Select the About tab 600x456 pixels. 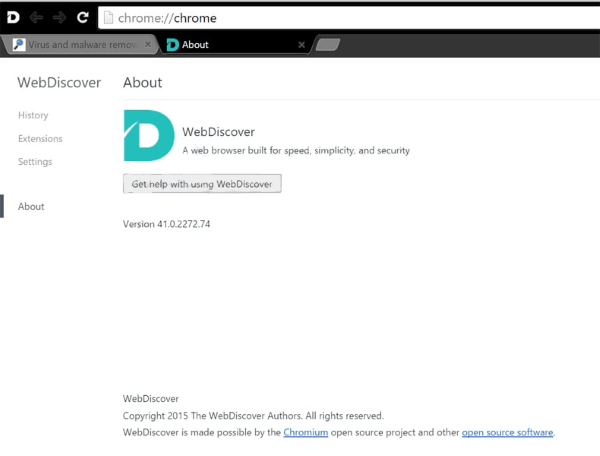tap(236, 45)
